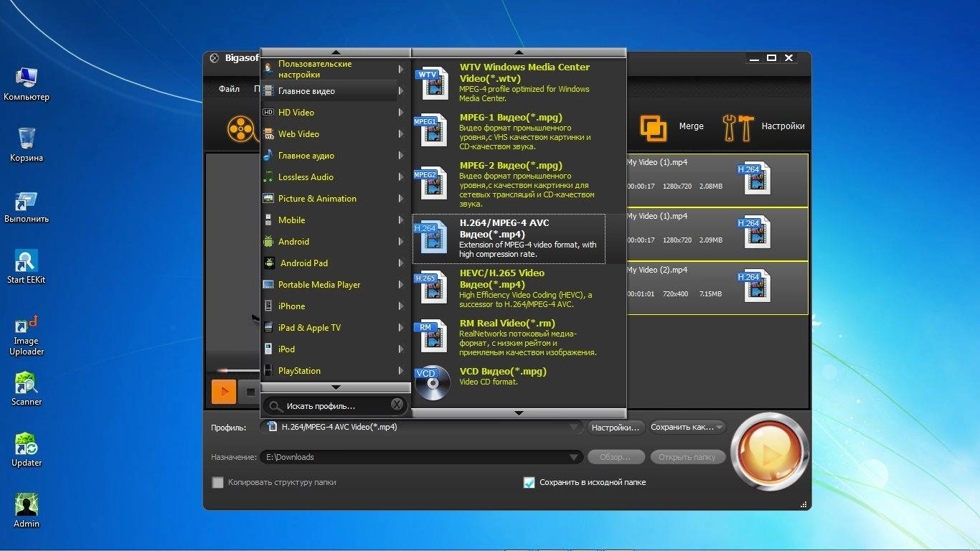Select MPEG-2 Видео format icon

click(432, 183)
